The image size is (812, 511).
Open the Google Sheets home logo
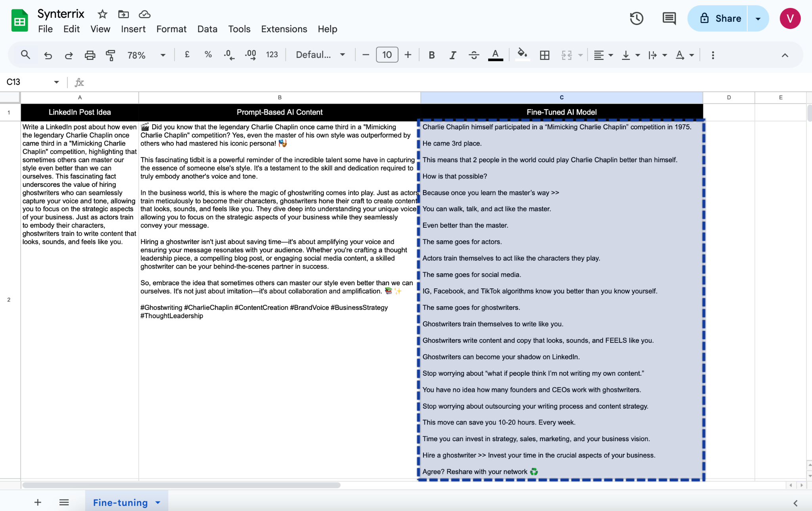pos(19,20)
